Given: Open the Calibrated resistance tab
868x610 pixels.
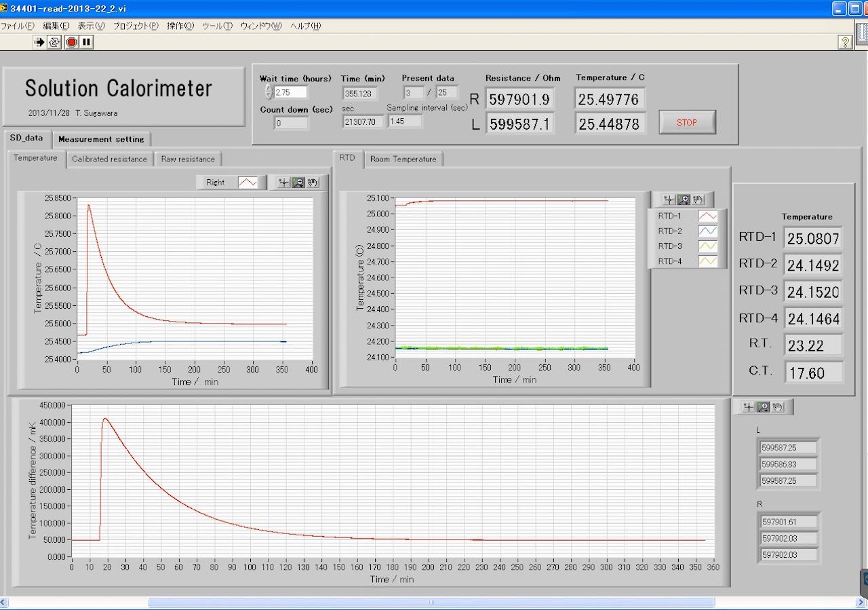Looking at the screenshot, I should (x=109, y=159).
